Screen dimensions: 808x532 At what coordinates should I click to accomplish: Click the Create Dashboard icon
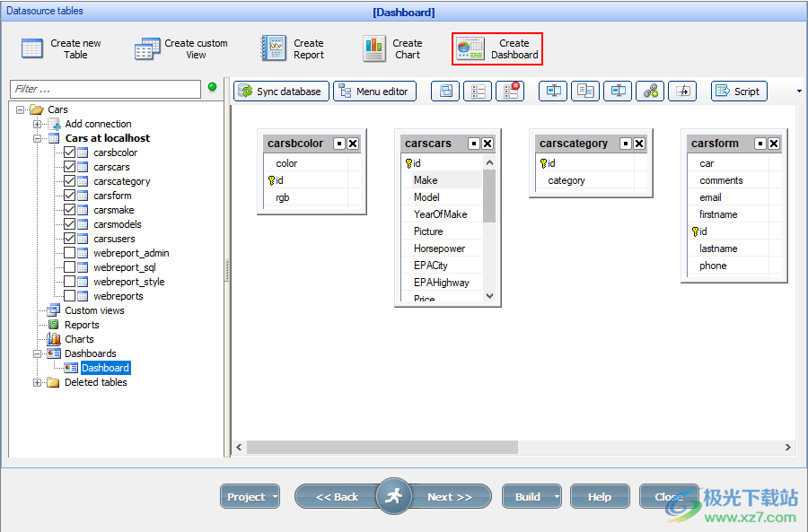tap(470, 49)
